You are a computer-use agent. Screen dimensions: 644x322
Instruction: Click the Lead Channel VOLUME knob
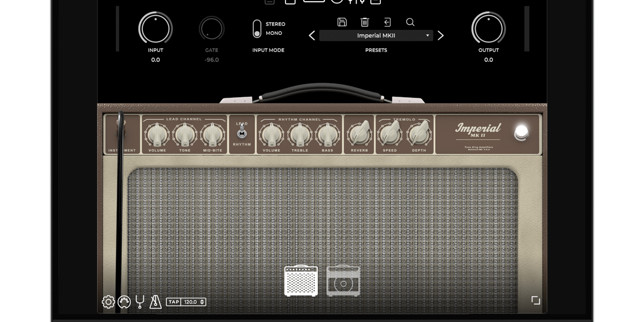(157, 134)
